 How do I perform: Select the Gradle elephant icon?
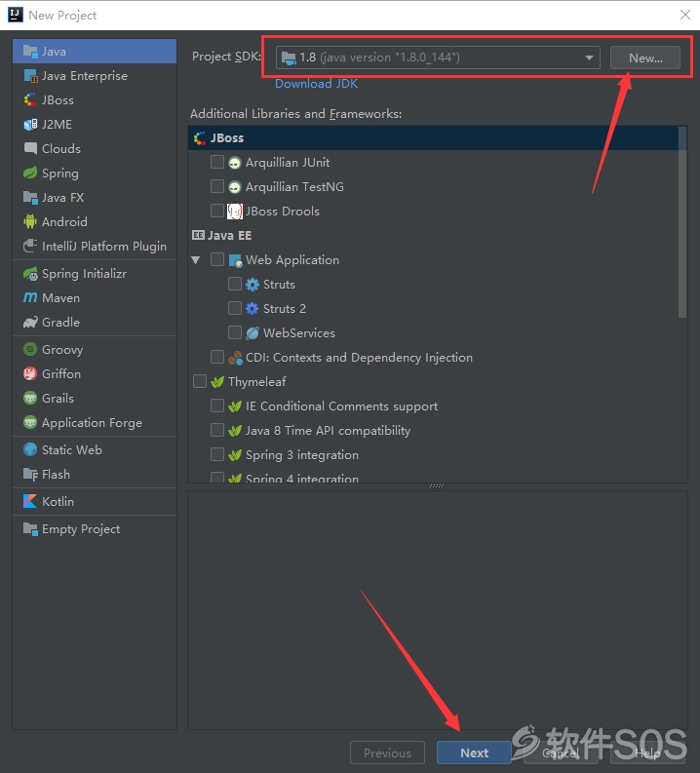coord(30,323)
